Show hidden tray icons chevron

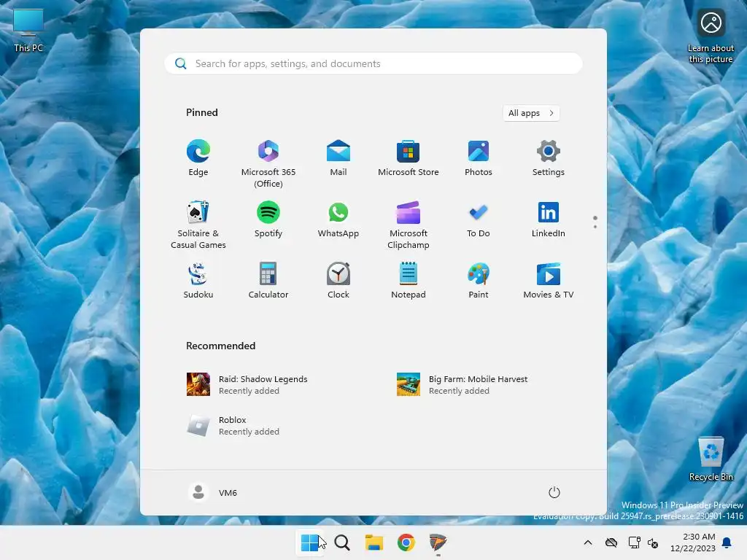pyautogui.click(x=588, y=542)
